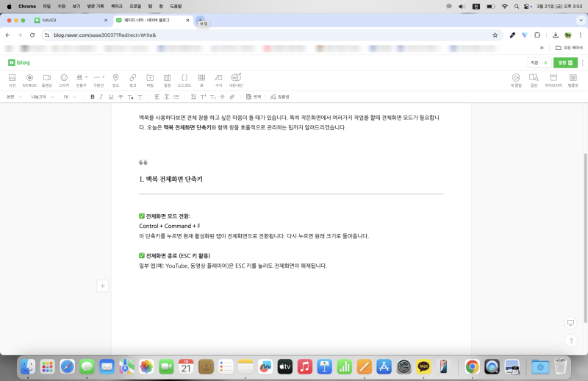Screen dimensions: 588x381
Task: Open the 도움말 menu
Action: tap(176, 7)
